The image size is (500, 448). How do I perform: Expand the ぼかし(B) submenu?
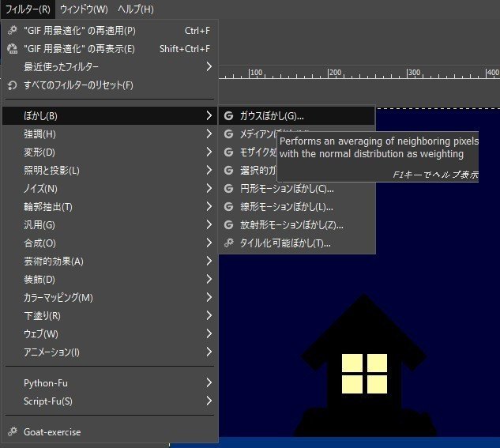click(x=110, y=115)
